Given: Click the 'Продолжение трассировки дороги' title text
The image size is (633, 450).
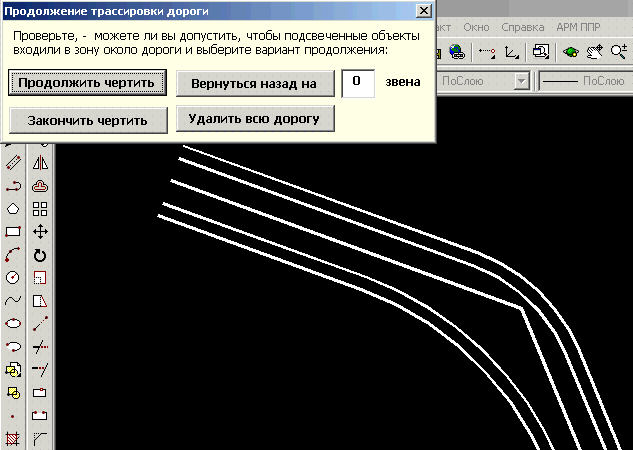Looking at the screenshot, I should (106, 11).
